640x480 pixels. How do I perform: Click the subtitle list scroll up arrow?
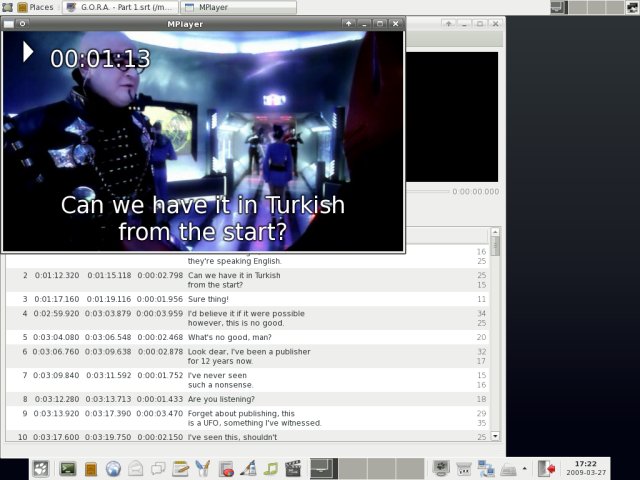point(495,232)
